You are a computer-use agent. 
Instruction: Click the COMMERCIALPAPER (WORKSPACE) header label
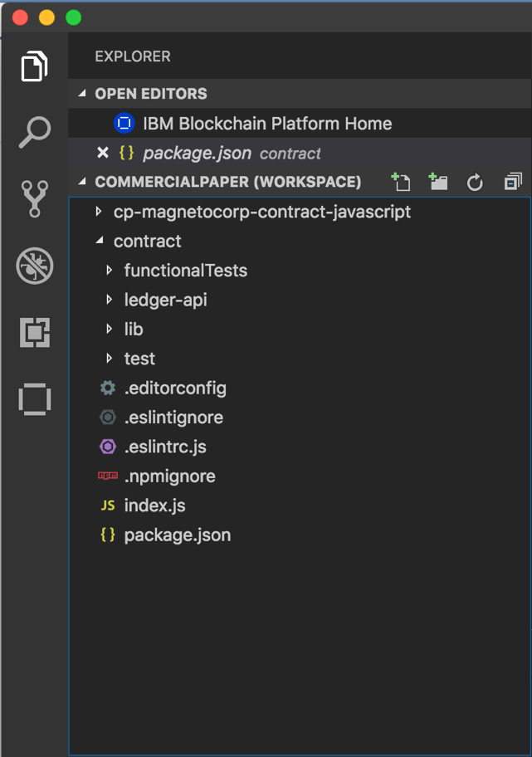click(228, 182)
